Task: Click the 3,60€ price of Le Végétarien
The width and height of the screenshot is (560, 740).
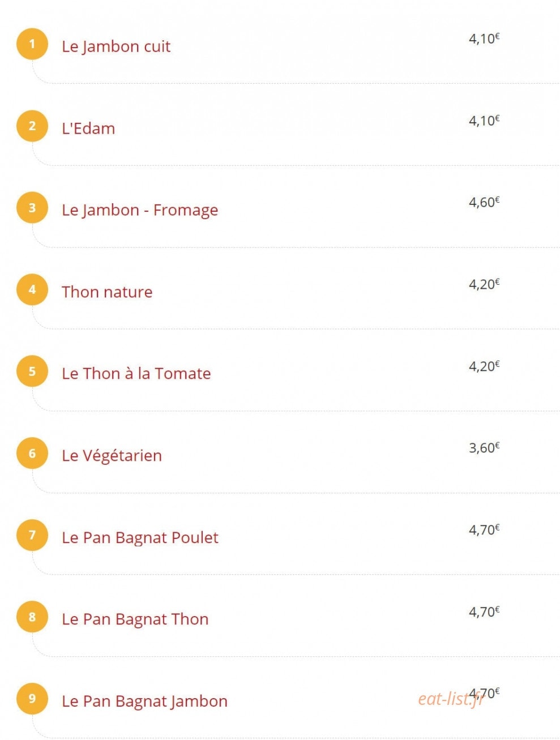Action: (x=484, y=448)
